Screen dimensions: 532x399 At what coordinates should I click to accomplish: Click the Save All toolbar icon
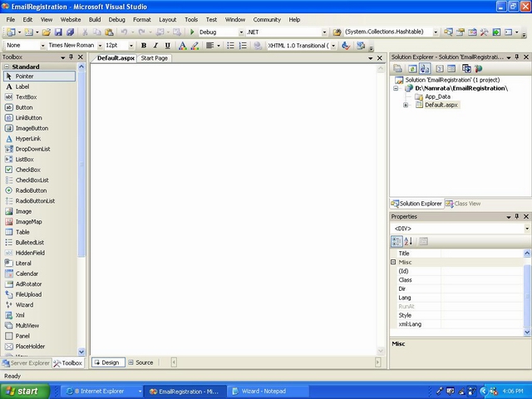click(x=70, y=32)
